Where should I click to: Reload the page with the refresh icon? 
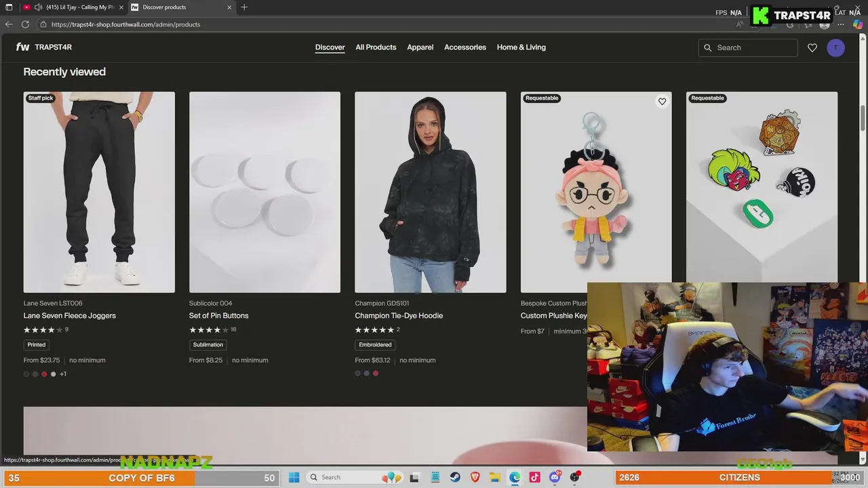25,24
